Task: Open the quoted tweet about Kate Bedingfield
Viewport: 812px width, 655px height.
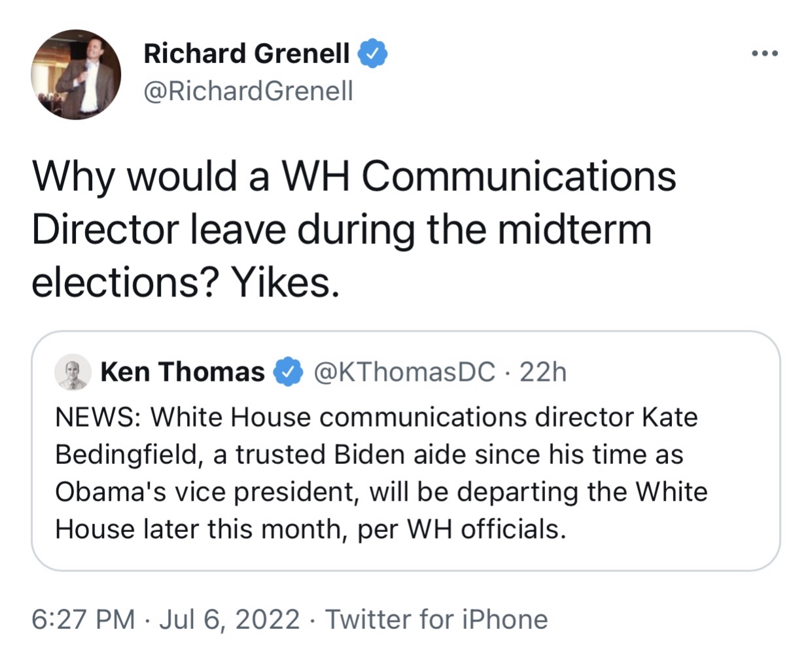Action: (406, 451)
